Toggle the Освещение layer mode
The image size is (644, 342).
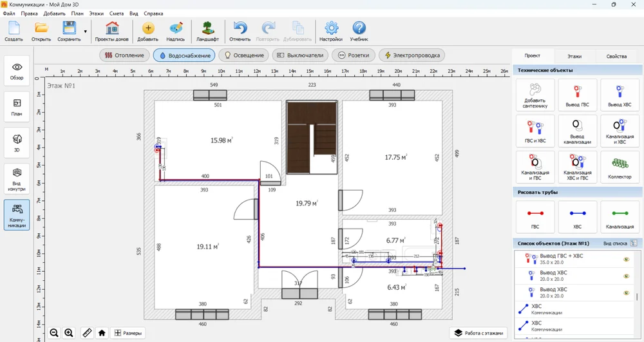(x=244, y=55)
